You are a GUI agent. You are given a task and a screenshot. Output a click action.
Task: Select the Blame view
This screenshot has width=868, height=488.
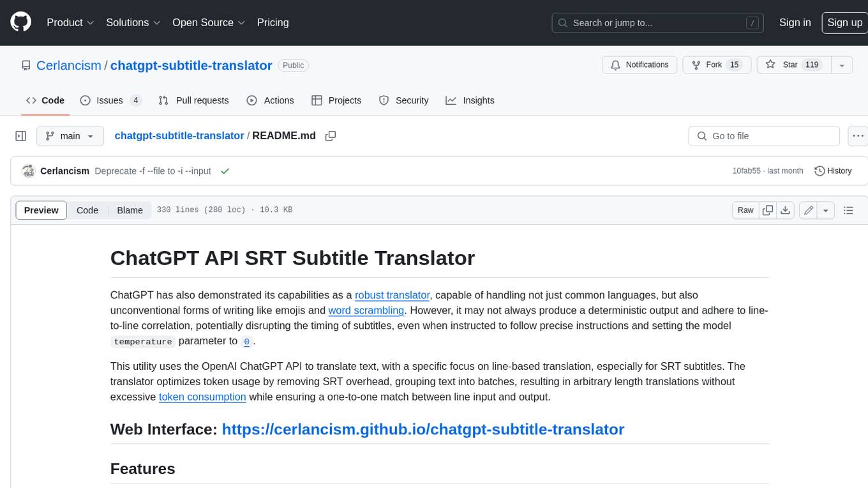pos(130,210)
